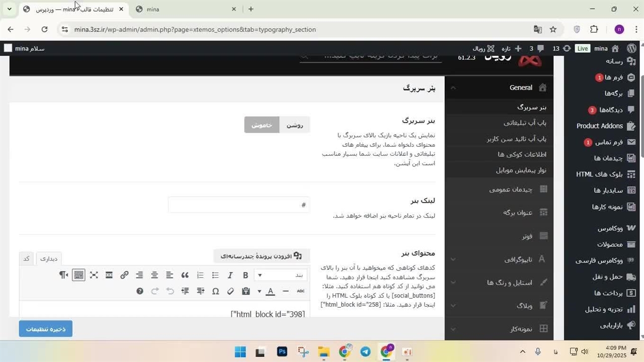Click the editor fullscreen icon
Image resolution: width=644 pixels, height=362 pixels.
click(x=94, y=275)
